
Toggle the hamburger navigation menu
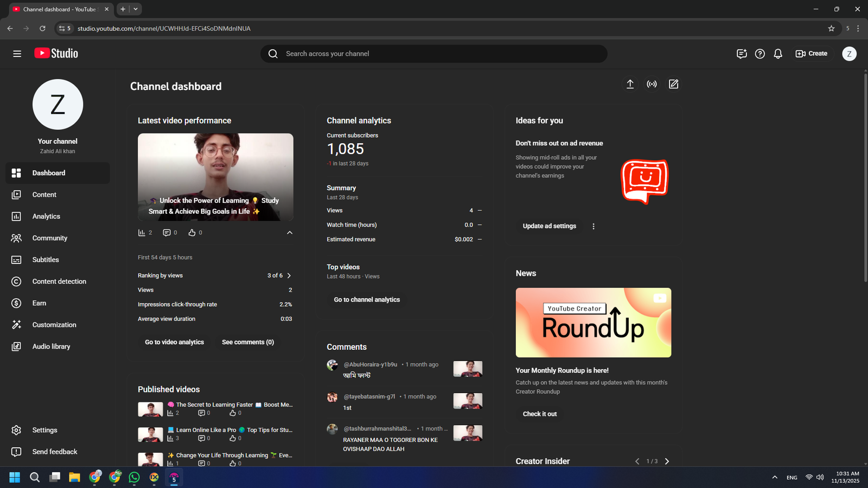pos(17,54)
